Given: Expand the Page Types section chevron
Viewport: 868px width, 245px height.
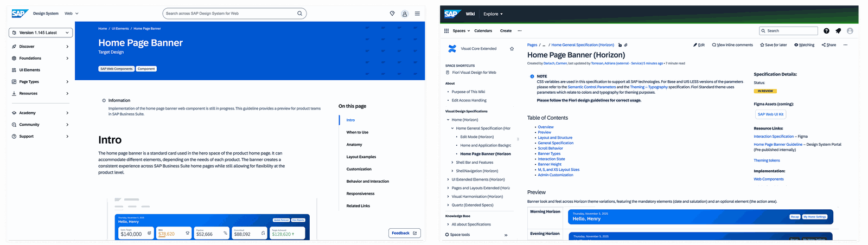Looking at the screenshot, I should point(67,82).
